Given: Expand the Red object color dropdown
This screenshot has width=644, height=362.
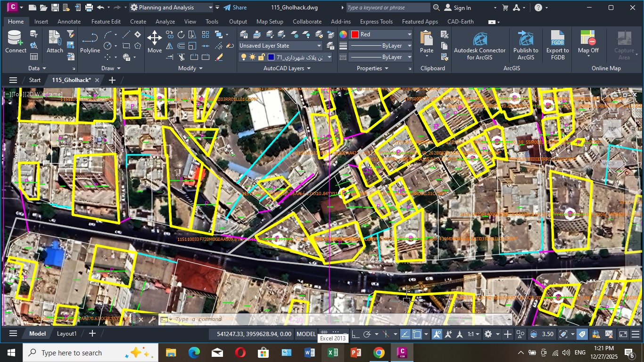Looking at the screenshot, I should tap(409, 34).
